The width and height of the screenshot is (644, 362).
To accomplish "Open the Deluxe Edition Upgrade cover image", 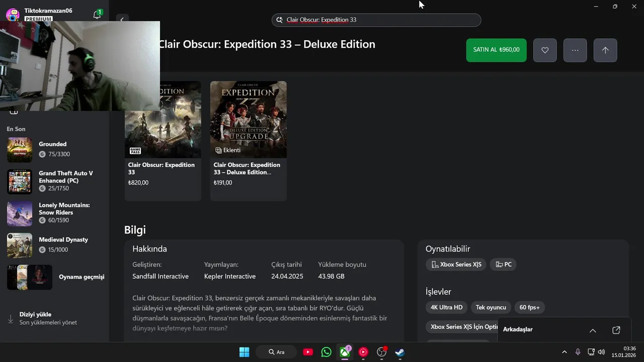I will 249,120.
